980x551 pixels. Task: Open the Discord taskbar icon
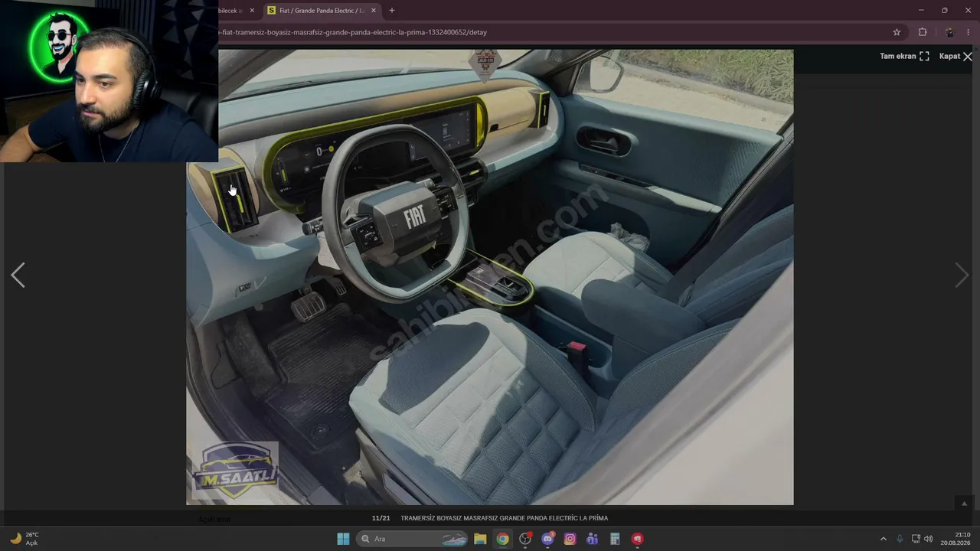point(547,539)
